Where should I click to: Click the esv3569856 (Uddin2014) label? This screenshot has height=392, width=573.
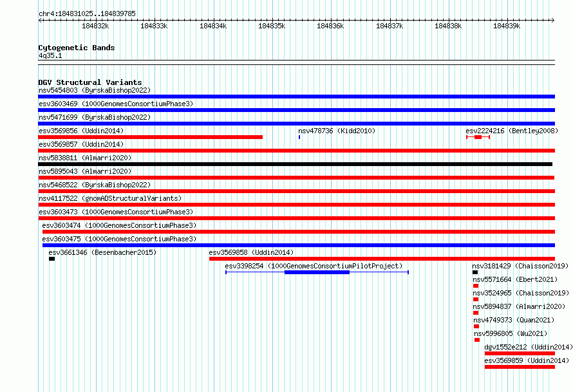(x=81, y=131)
